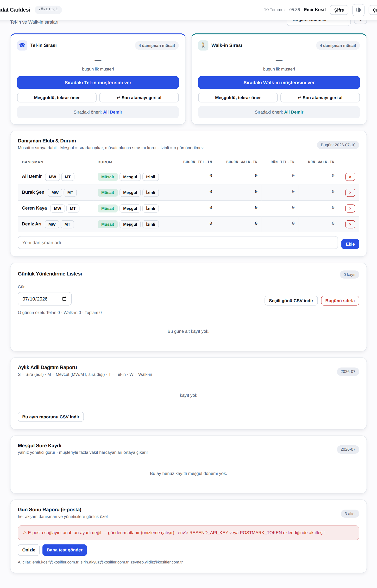Set Burak Şen status to İzinli
The width and height of the screenshot is (377, 588).
click(150, 192)
